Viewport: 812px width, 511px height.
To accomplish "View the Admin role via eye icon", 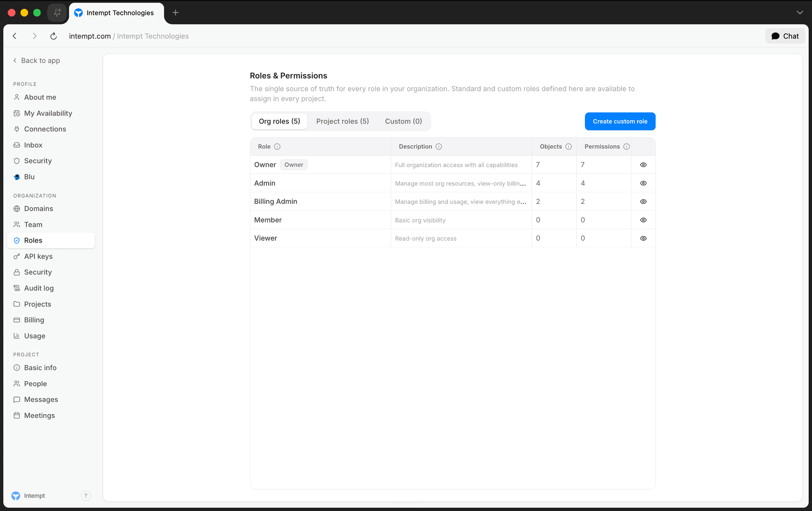I will tap(643, 183).
